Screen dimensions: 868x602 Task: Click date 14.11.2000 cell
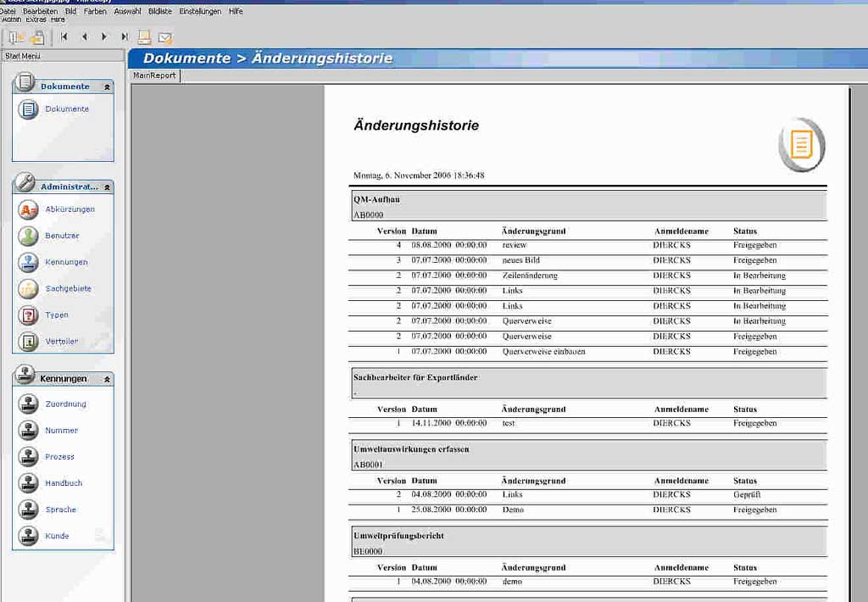pyautogui.click(x=449, y=423)
